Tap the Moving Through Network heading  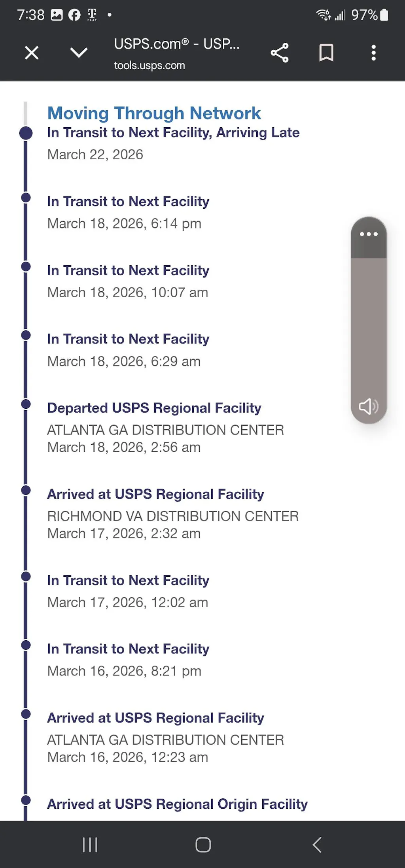(x=154, y=113)
